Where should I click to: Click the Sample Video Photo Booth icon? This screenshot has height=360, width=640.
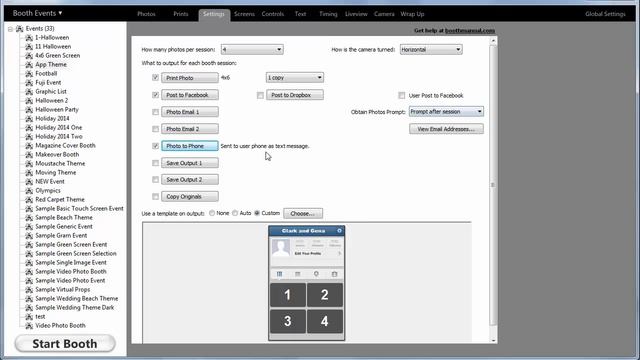point(29,271)
